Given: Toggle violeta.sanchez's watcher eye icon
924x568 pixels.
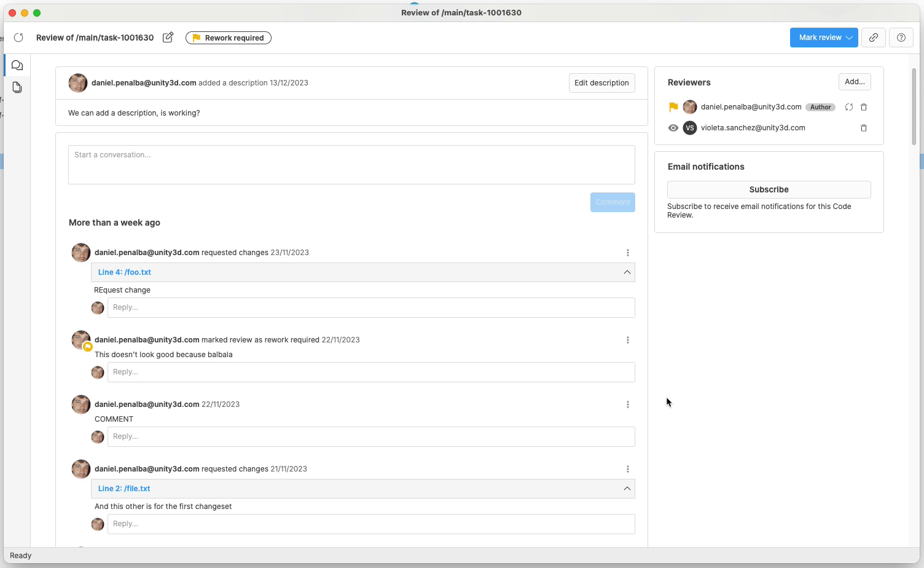Looking at the screenshot, I should pos(673,128).
